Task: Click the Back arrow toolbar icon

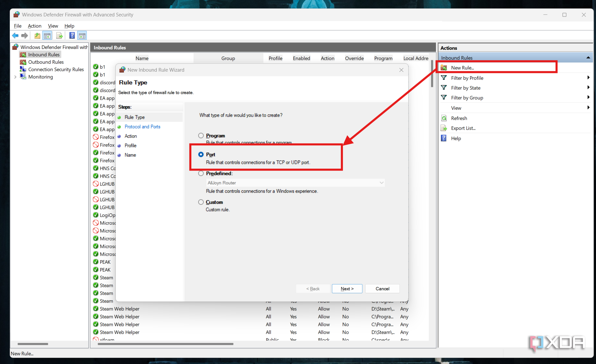Action: [x=15, y=35]
